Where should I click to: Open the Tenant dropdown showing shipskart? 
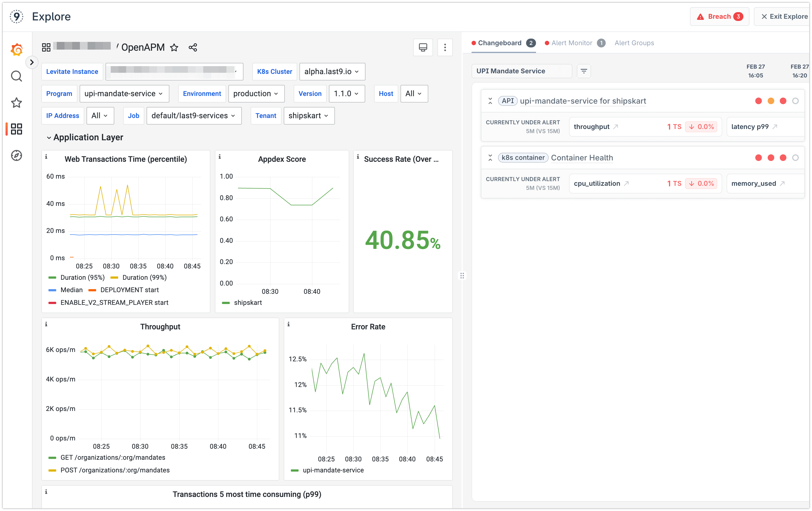click(308, 115)
